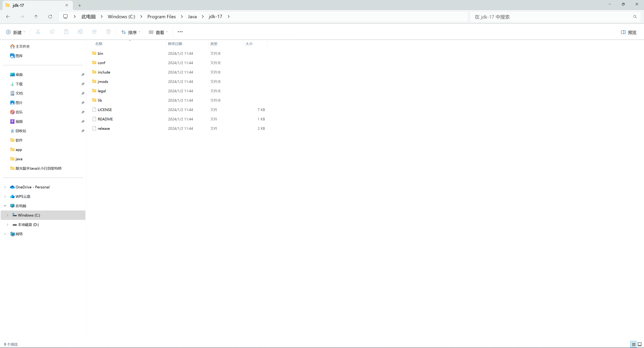
Task: Click the forward navigation arrow
Action: (22, 16)
